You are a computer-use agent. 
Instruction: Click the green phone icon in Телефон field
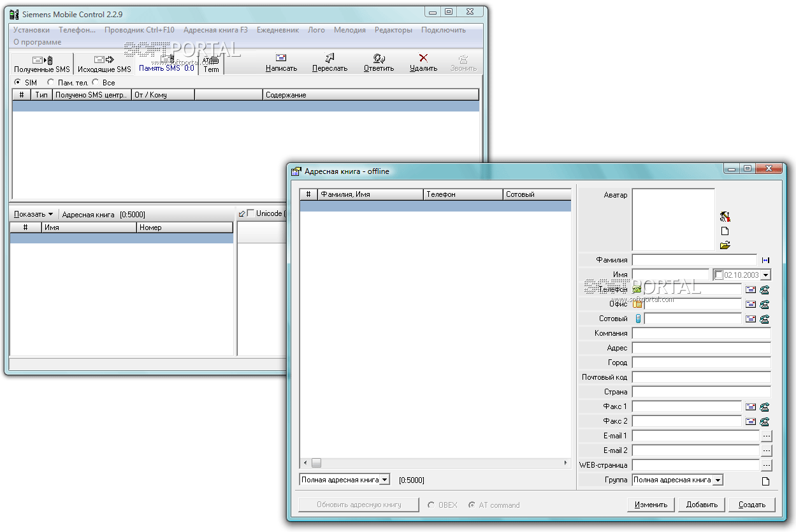pos(637,289)
